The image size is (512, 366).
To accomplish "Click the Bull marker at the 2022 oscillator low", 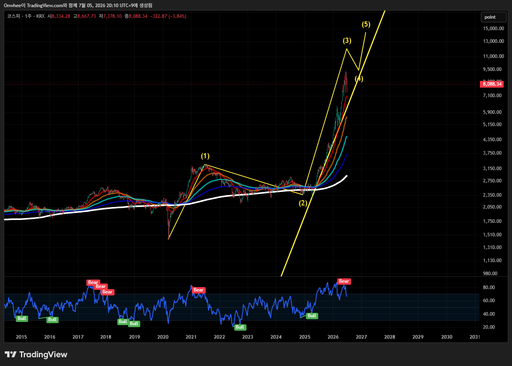I will pyautogui.click(x=240, y=327).
